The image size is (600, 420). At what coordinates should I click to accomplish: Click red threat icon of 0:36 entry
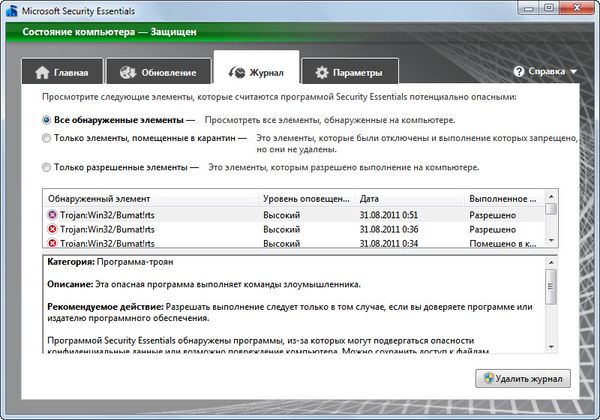point(52,229)
